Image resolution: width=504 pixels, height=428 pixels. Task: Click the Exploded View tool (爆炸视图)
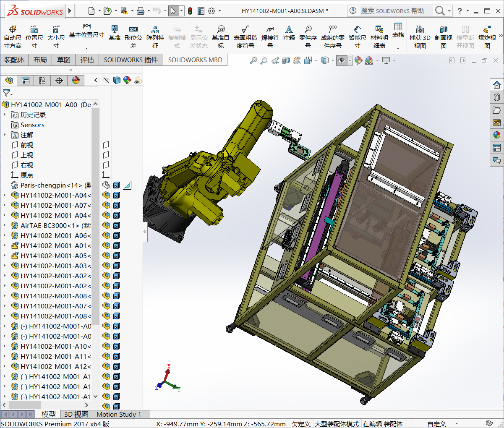487,37
